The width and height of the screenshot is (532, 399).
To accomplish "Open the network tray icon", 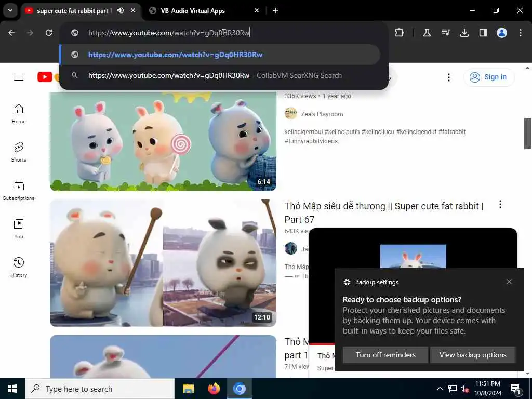I will [453, 389].
